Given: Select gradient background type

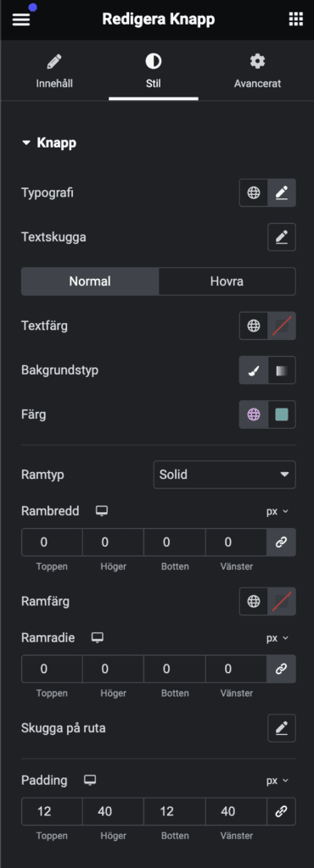Looking at the screenshot, I should [x=282, y=370].
